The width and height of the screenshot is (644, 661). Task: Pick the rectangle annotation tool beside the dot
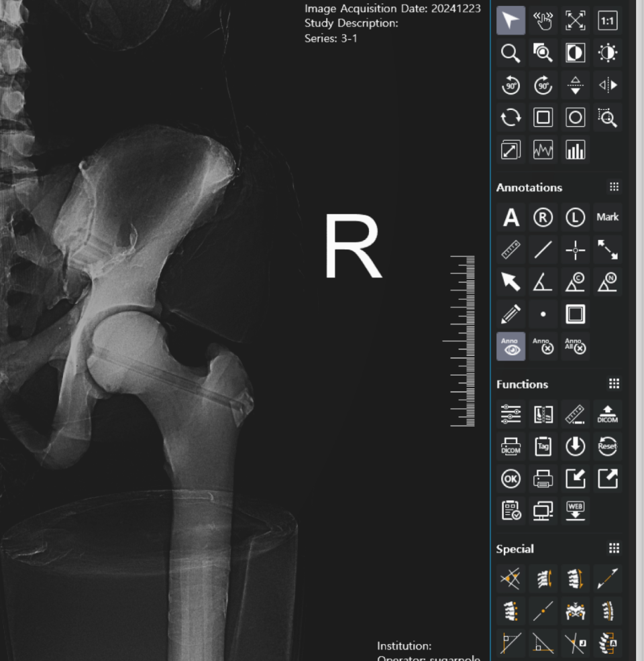[x=576, y=314]
